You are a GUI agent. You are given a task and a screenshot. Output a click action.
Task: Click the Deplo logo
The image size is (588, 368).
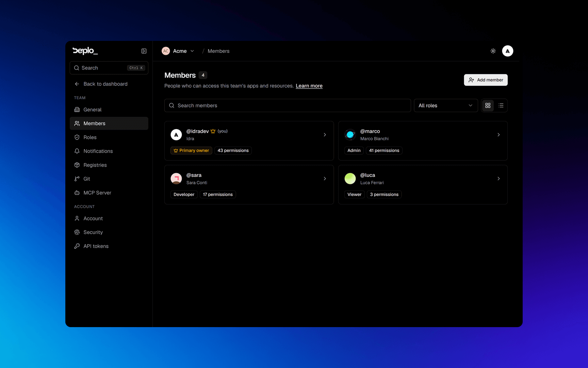[x=85, y=51]
